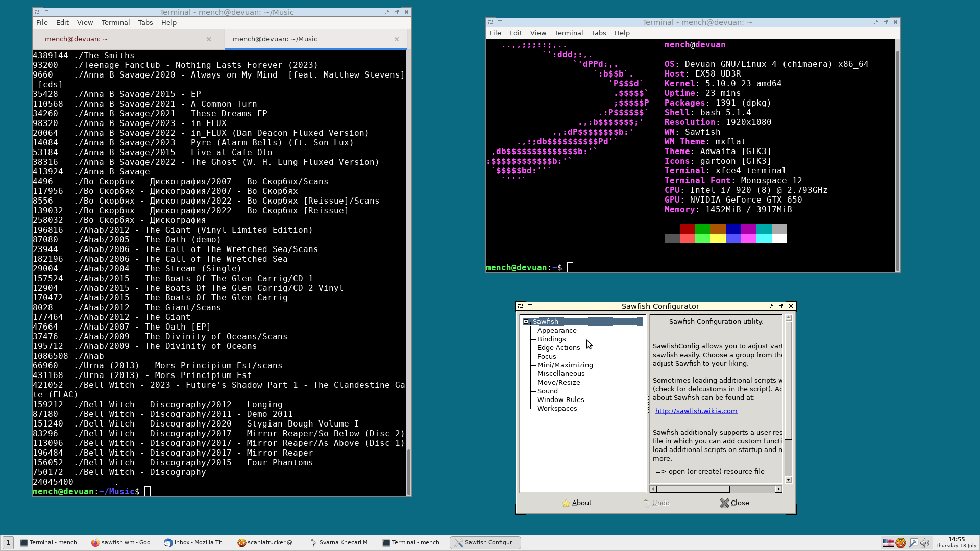
Task: Maximize the Sawfish Configurator window
Action: point(781,306)
